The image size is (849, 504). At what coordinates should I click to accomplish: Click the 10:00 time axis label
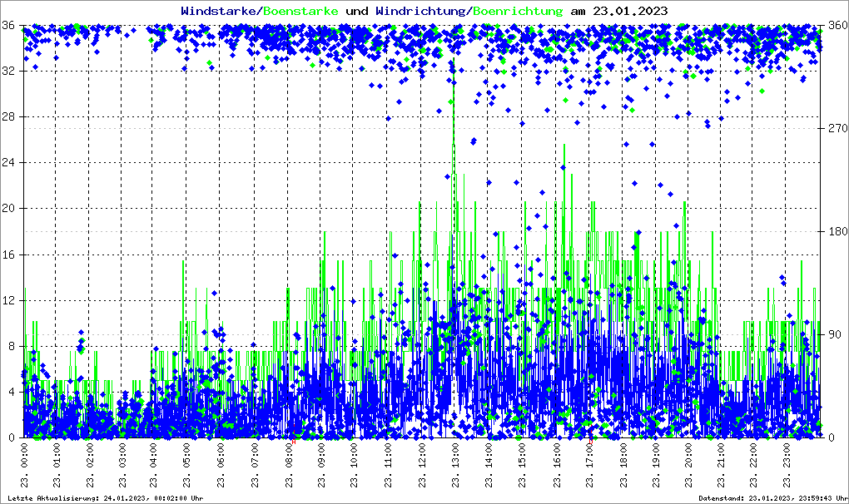pyautogui.click(x=354, y=465)
